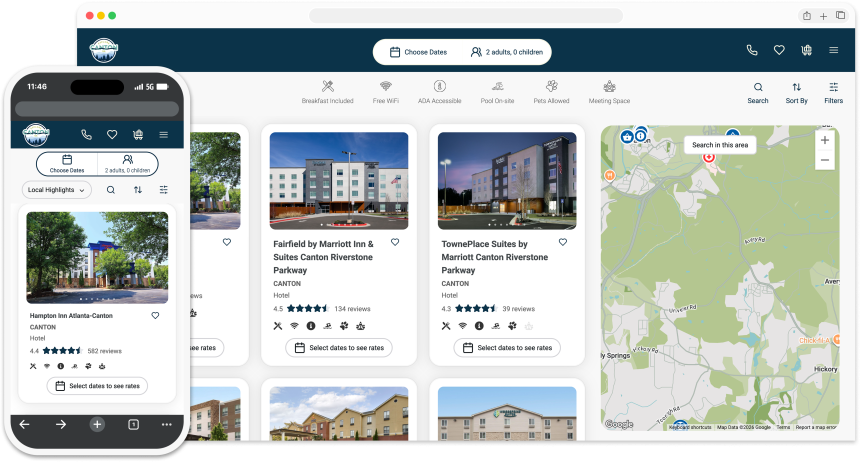Zoom in on the map
This screenshot has height=462, width=860.
pyautogui.click(x=824, y=141)
